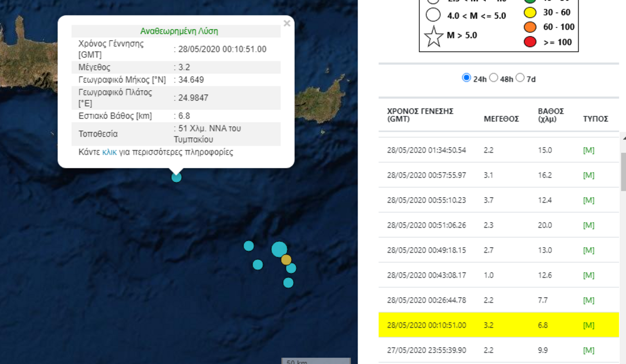
Task: Click the star icon for M > 5.0
Action: 434,37
